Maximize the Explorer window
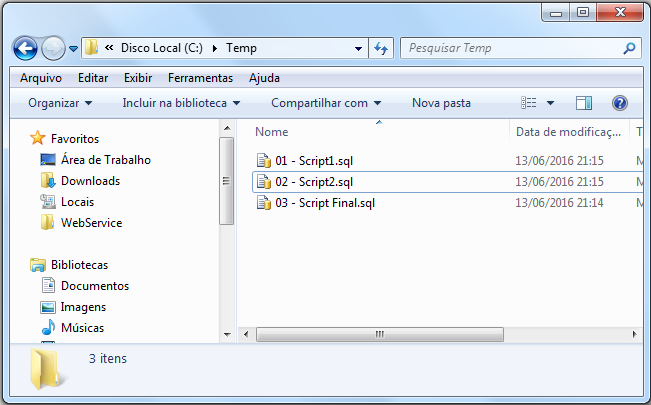The height and width of the screenshot is (405, 651). [x=583, y=12]
